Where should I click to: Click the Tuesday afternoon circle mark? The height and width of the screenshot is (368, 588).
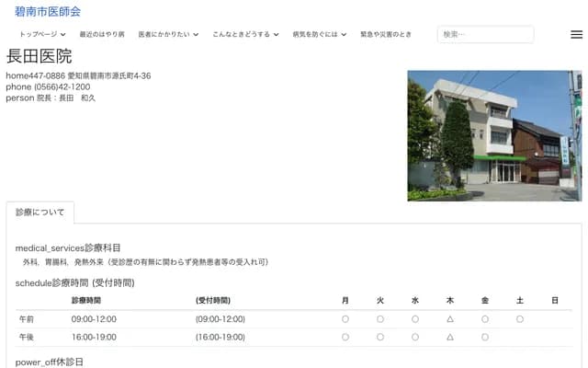tap(380, 338)
